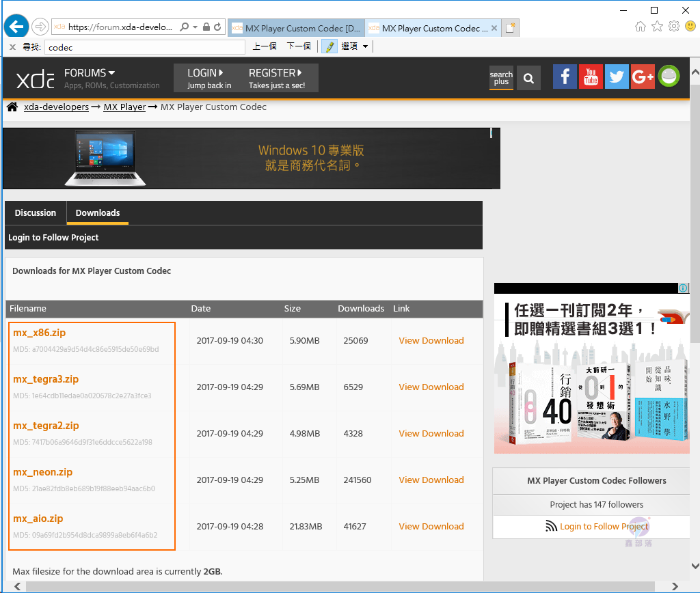Screen dimensions: 700x593
Task: Go back with the browser back arrow
Action: point(16,27)
